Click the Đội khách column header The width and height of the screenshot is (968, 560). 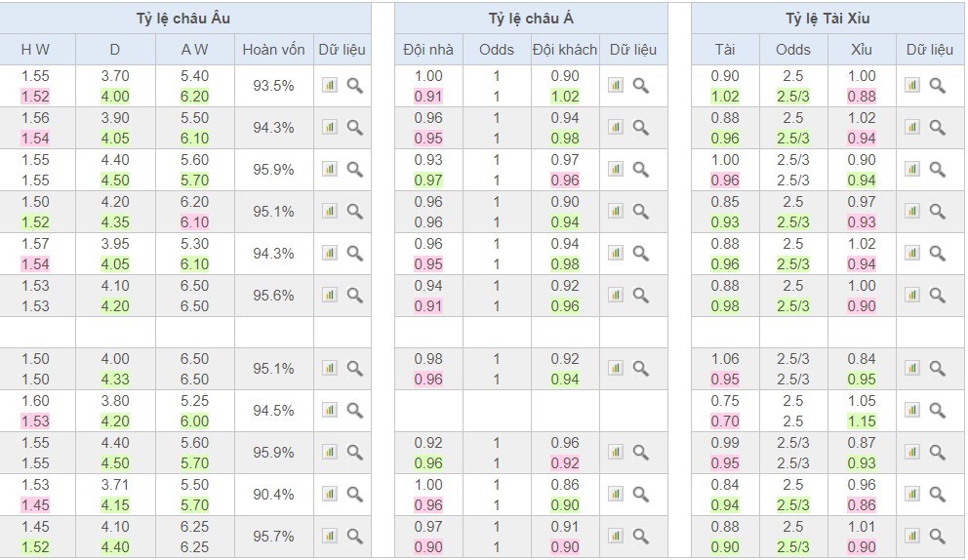point(564,49)
